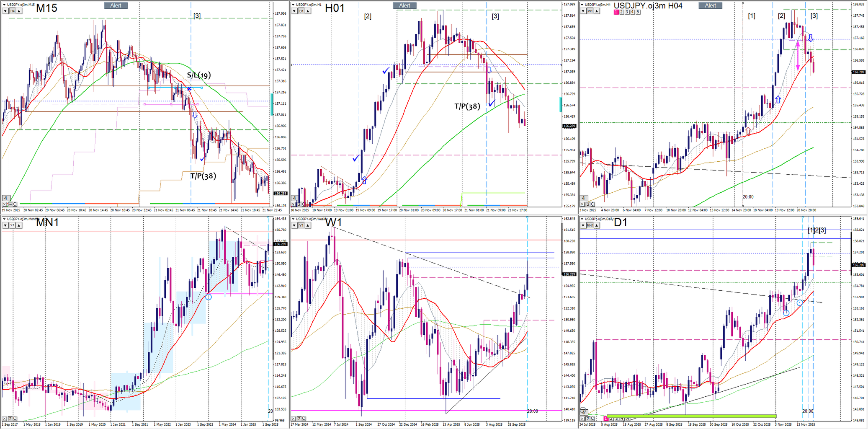Click the 2 button between × and C in W1 chart
This screenshot has width=868, height=429.
pos(299,419)
